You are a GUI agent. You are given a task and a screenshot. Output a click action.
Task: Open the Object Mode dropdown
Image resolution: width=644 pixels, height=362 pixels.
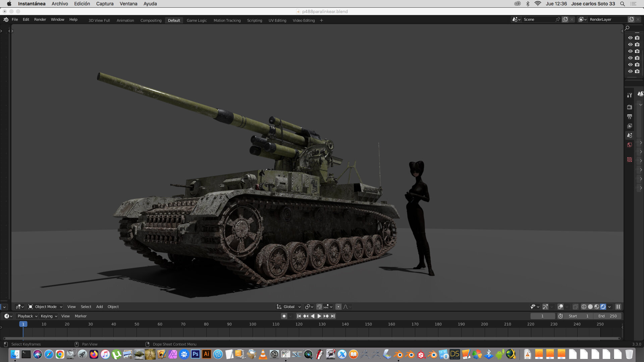point(45,307)
